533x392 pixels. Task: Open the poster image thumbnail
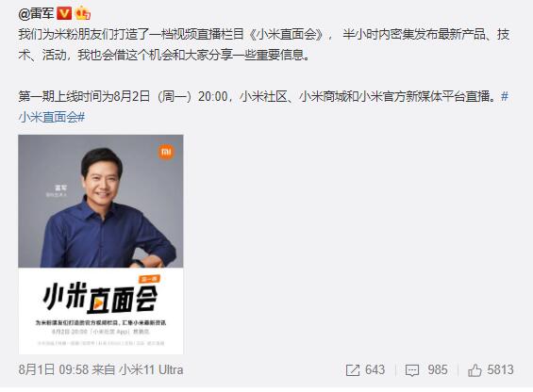[101, 244]
